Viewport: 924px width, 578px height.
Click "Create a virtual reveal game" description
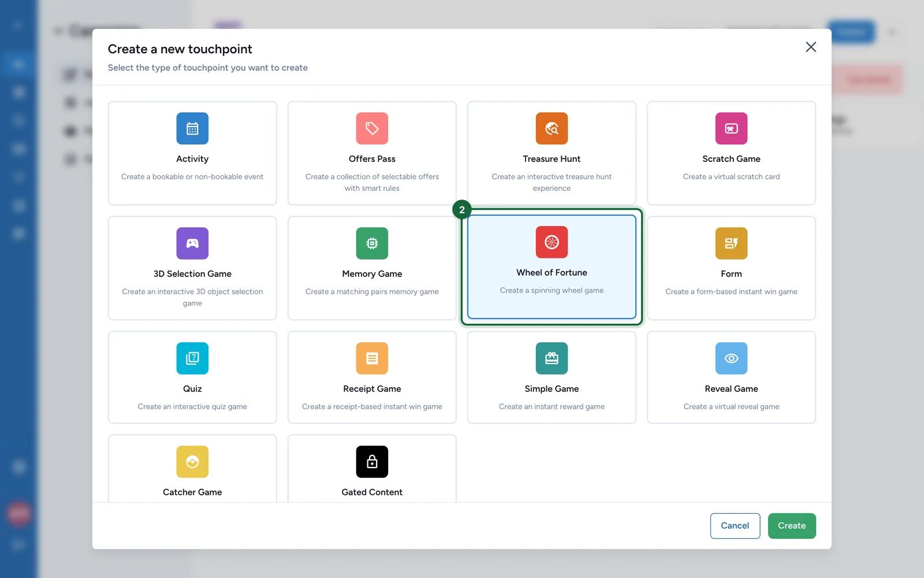[731, 407]
